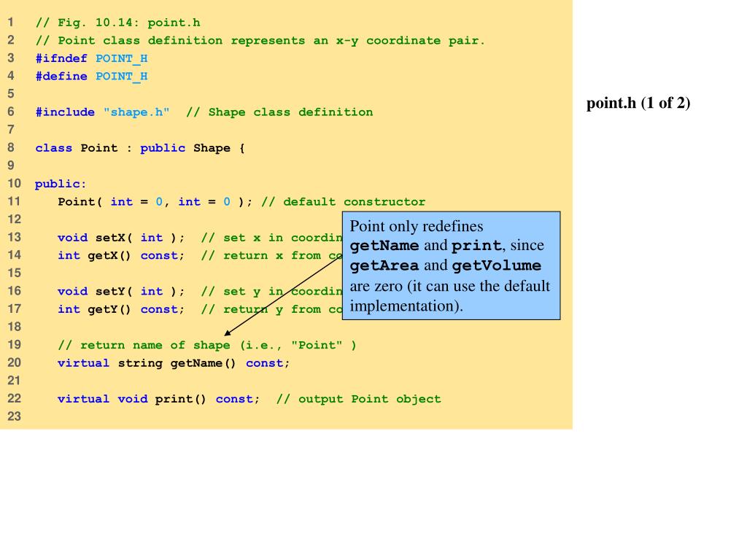This screenshot has height=560, width=747.
Task: Click the 'virtual void print() const;' declaration
Action: pos(158,399)
